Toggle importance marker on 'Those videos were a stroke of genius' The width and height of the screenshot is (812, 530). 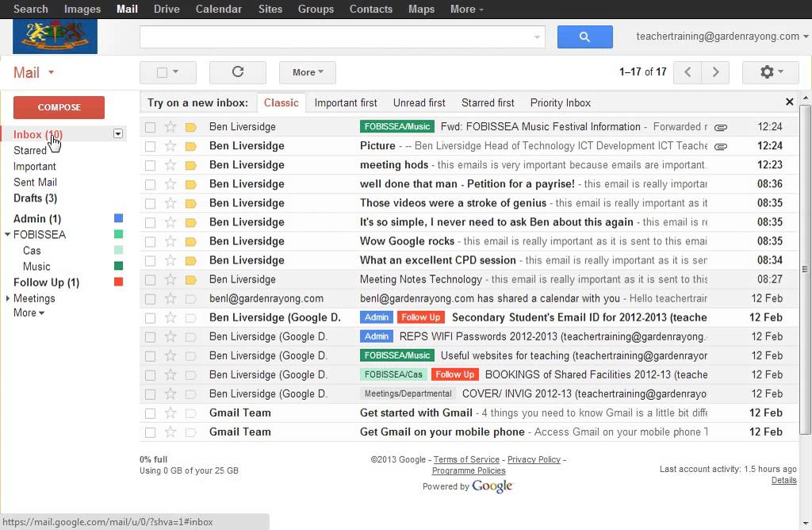[x=190, y=204]
